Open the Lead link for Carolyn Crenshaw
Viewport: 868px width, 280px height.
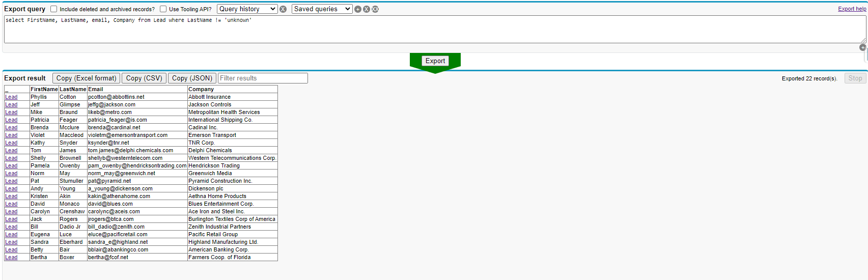(x=11, y=212)
